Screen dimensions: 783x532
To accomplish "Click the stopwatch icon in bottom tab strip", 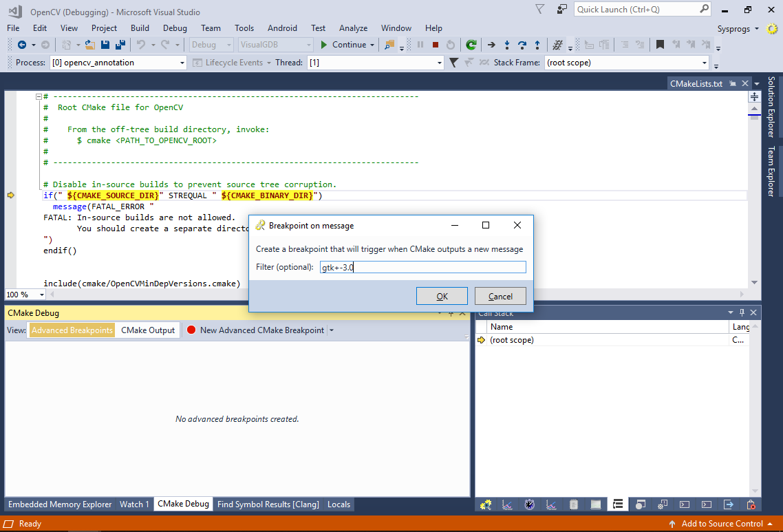I will [x=529, y=504].
